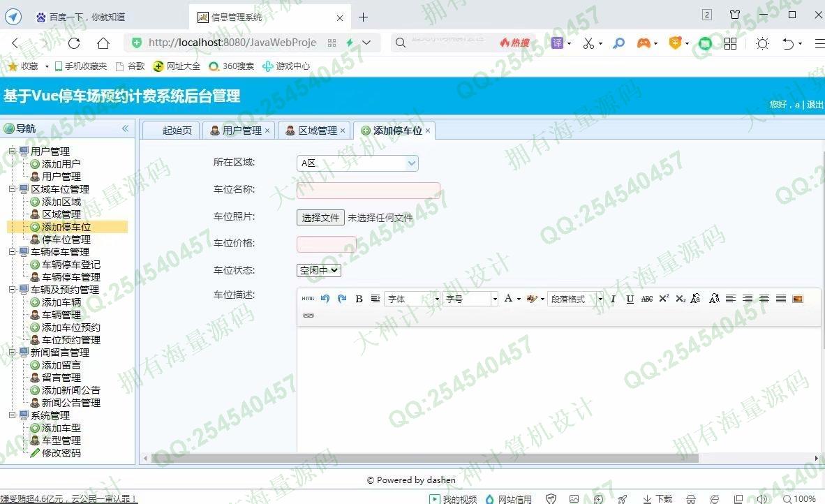
Task: Click the undo icon in editor toolbar
Action: point(325,299)
